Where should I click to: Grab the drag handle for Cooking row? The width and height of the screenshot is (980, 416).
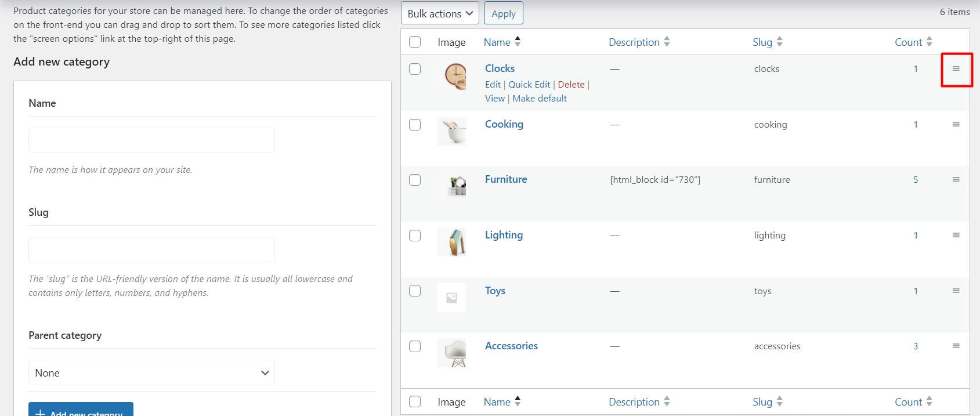[956, 124]
